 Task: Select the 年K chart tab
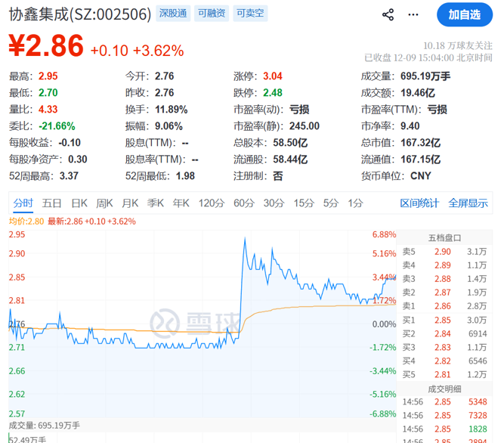point(181,203)
